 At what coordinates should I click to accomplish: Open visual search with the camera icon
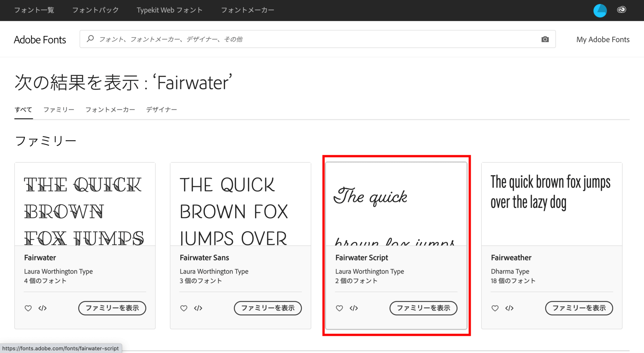[545, 39]
